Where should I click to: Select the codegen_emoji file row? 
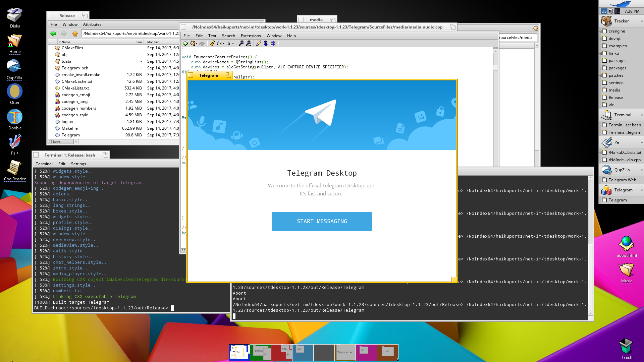pyautogui.click(x=114, y=95)
